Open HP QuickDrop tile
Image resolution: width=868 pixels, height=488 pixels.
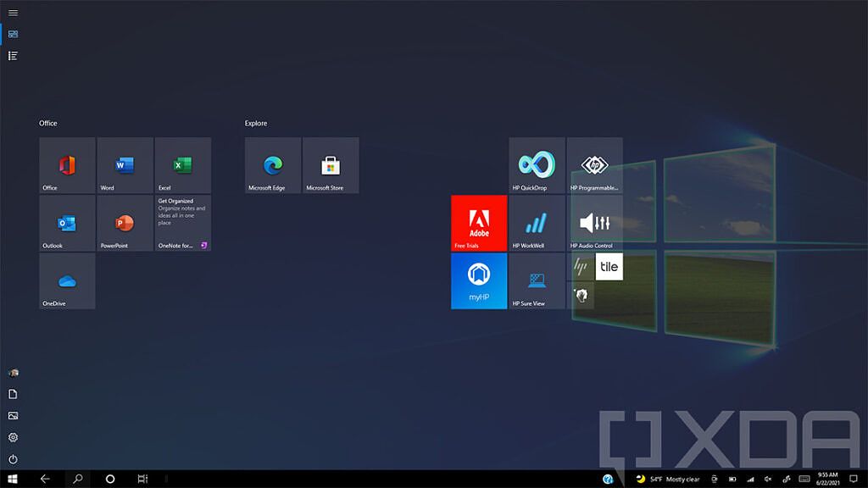[537, 165]
